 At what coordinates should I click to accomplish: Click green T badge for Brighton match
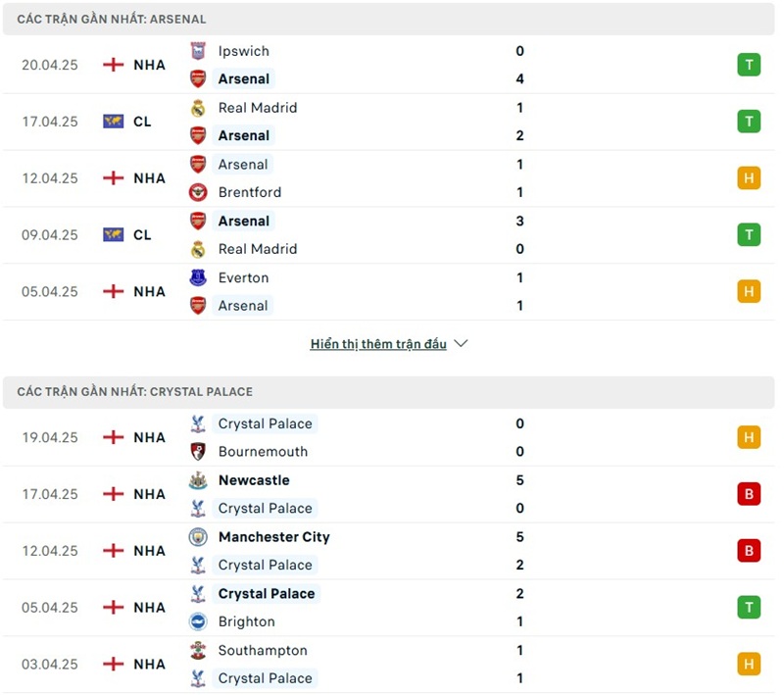749,608
